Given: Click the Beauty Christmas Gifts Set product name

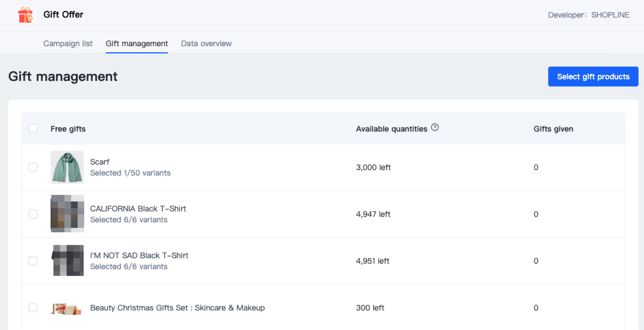Looking at the screenshot, I should [x=177, y=308].
